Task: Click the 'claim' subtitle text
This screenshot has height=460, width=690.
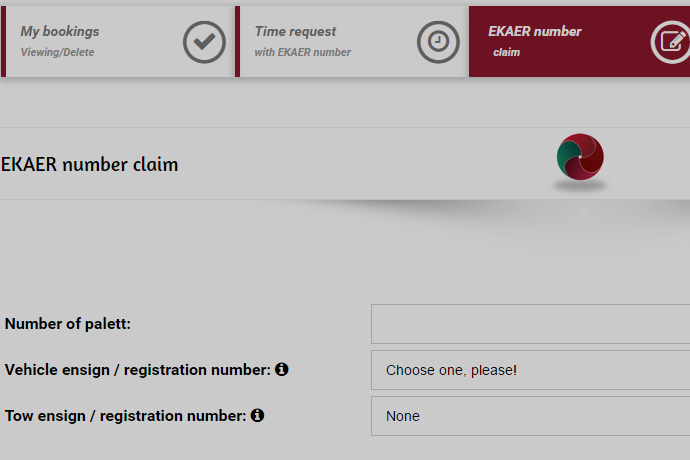Action: 506,52
